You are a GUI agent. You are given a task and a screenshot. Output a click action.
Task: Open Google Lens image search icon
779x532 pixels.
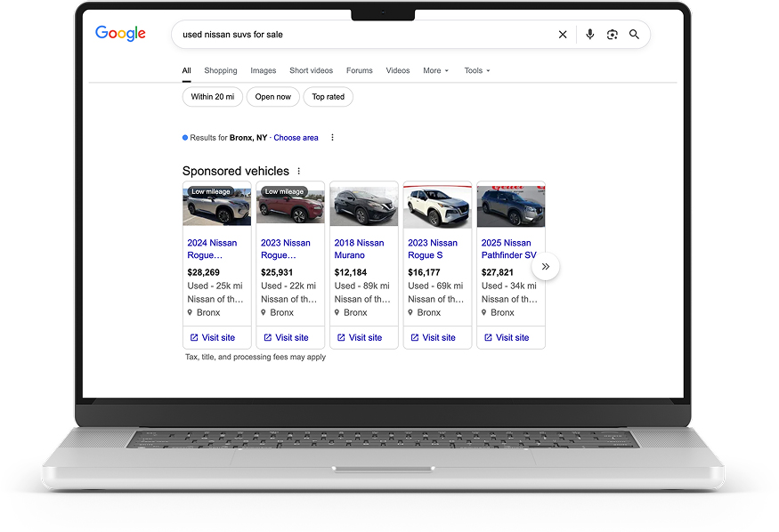pos(612,35)
